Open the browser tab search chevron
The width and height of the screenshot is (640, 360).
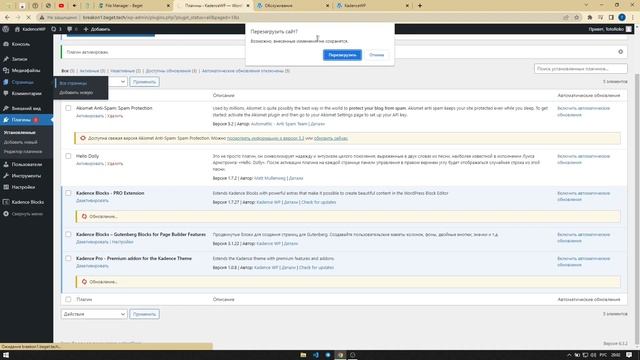pyautogui.click(x=586, y=6)
